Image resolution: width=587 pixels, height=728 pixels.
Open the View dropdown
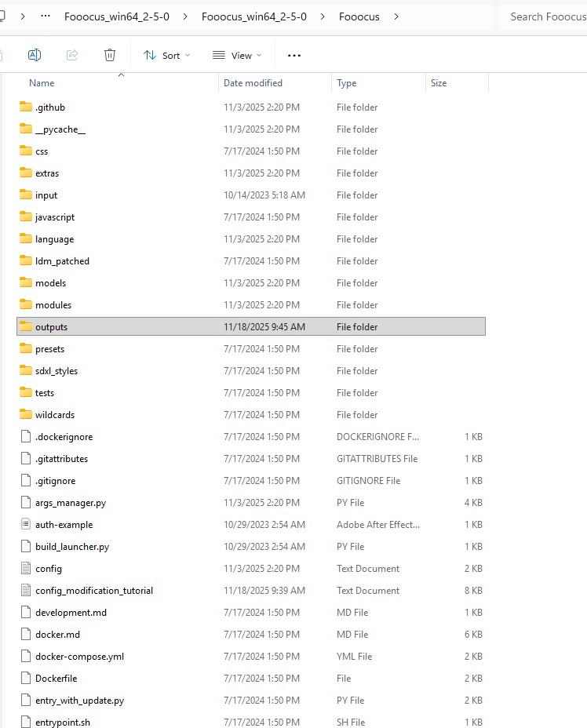pyautogui.click(x=237, y=56)
